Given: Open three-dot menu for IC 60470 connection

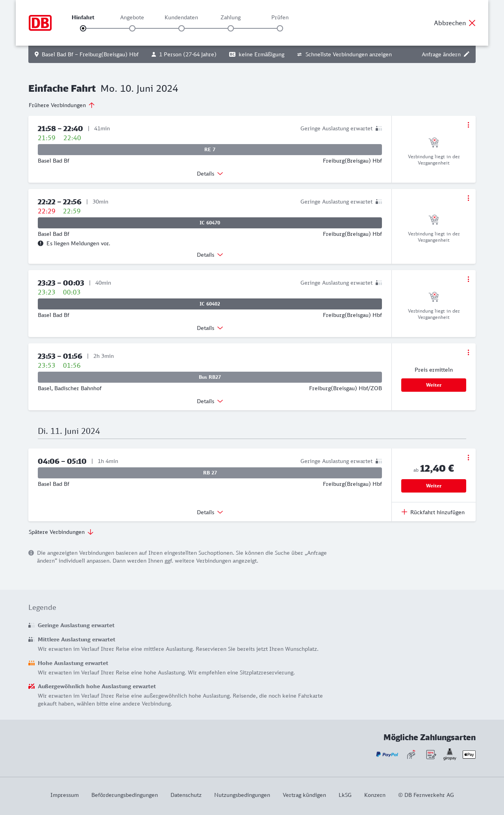Looking at the screenshot, I should [468, 198].
